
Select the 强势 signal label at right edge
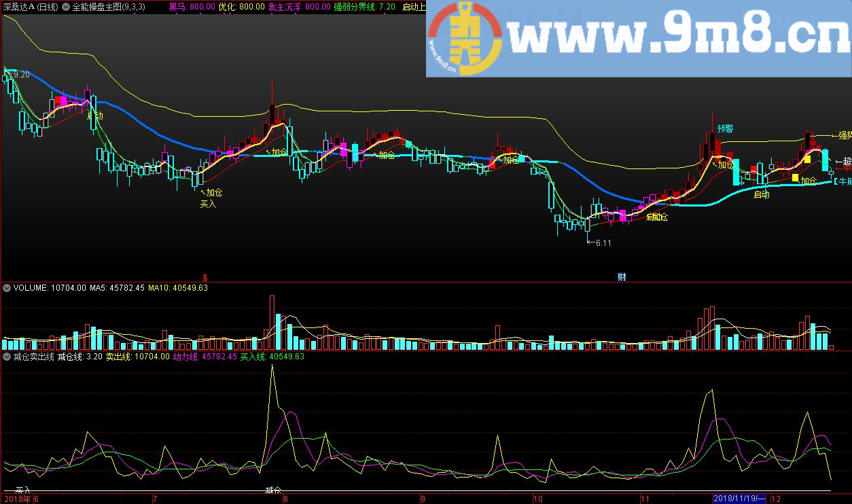(845, 135)
